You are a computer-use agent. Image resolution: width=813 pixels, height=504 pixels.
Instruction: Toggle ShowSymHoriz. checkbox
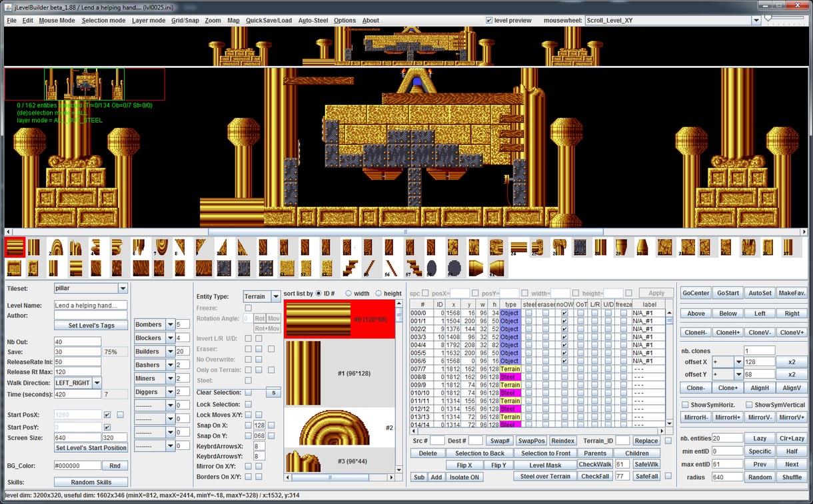coord(685,405)
